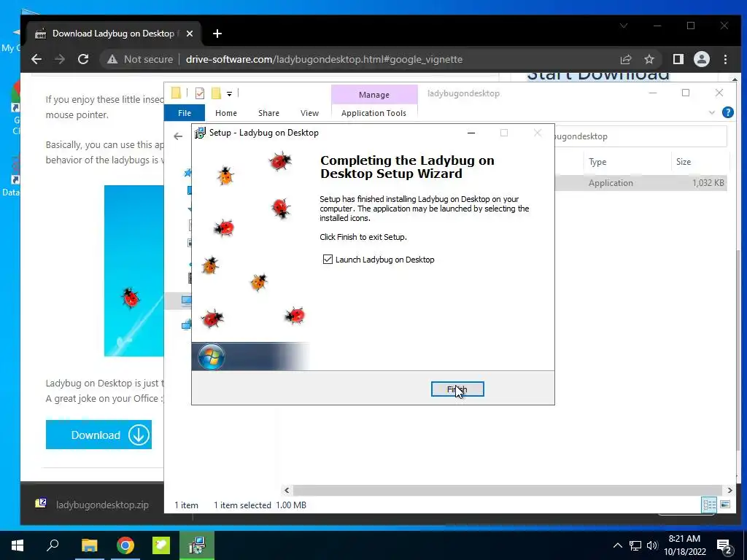The image size is (747, 560).
Task: Switch to Home ribbon tab
Action: (226, 113)
